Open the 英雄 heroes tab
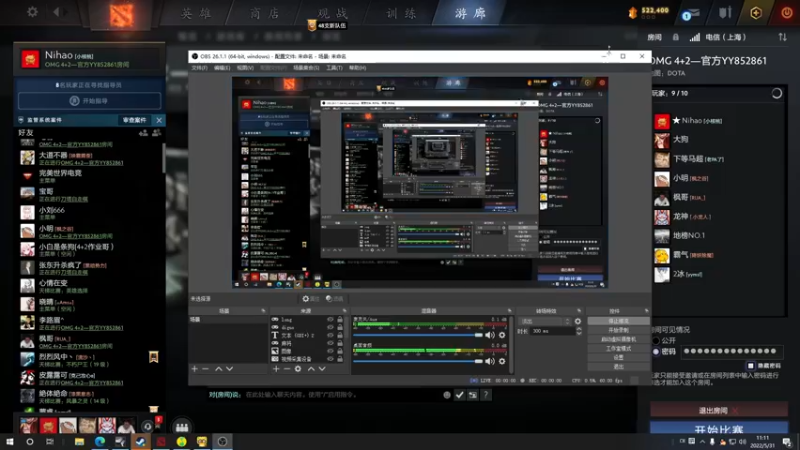This screenshot has height=450, width=800. [x=196, y=13]
